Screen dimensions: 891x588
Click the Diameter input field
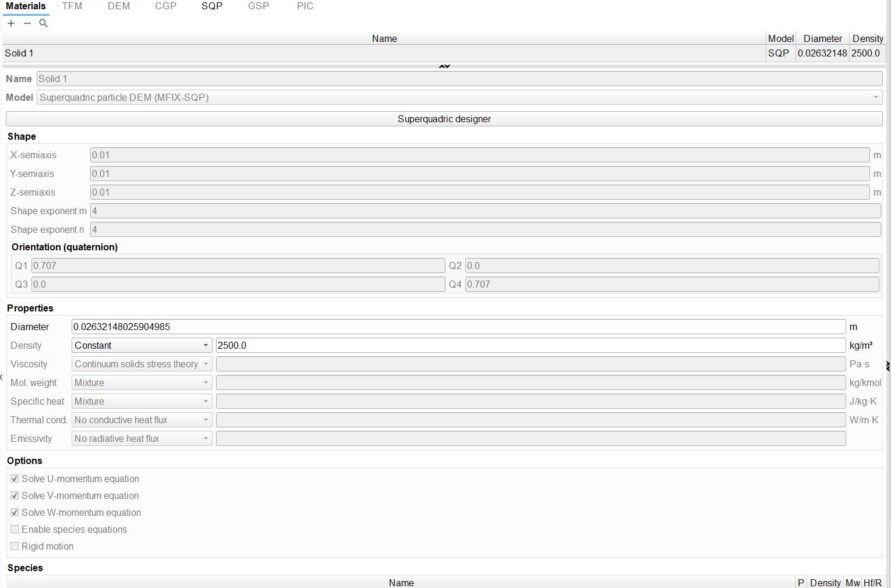pos(458,327)
